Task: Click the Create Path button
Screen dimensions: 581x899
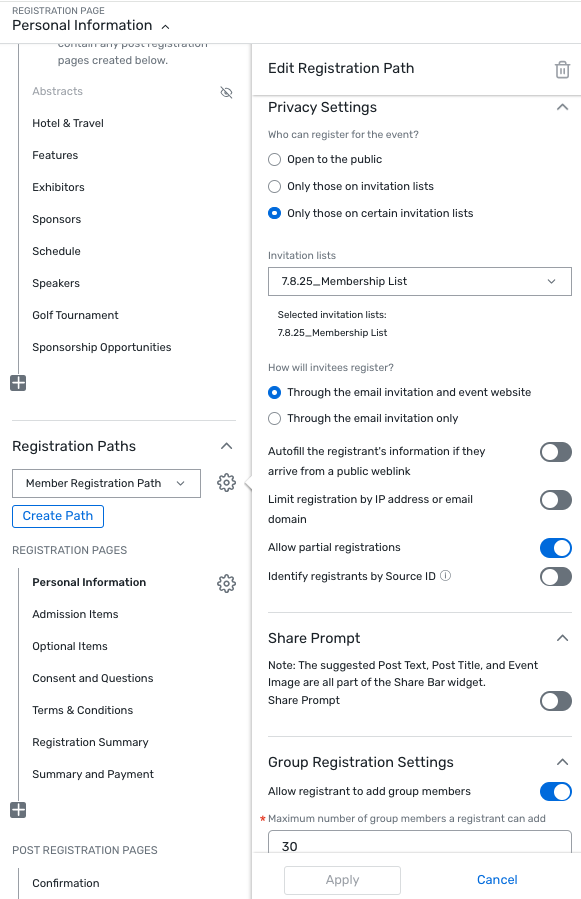Action: [x=58, y=516]
